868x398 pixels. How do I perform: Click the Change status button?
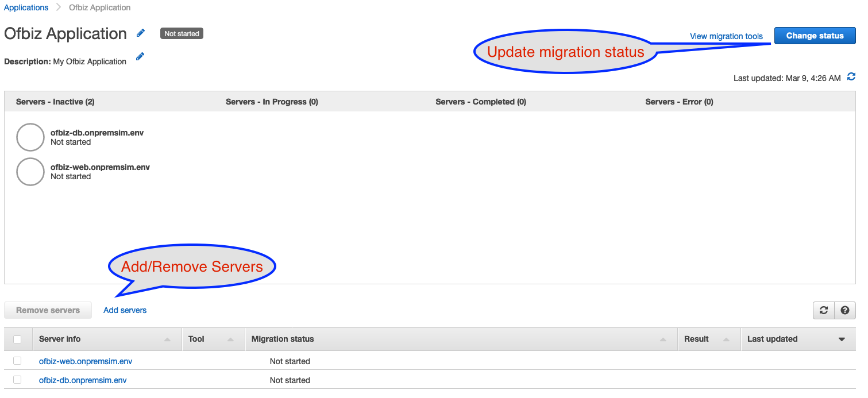point(815,35)
